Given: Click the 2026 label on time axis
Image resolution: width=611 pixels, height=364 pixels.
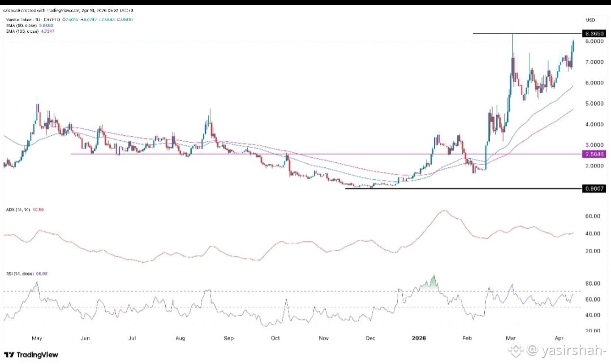Looking at the screenshot, I should click(x=419, y=339).
